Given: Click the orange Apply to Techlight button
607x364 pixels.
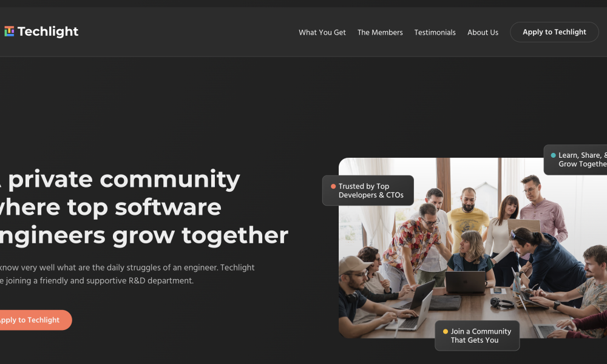Looking at the screenshot, I should click(x=34, y=320).
